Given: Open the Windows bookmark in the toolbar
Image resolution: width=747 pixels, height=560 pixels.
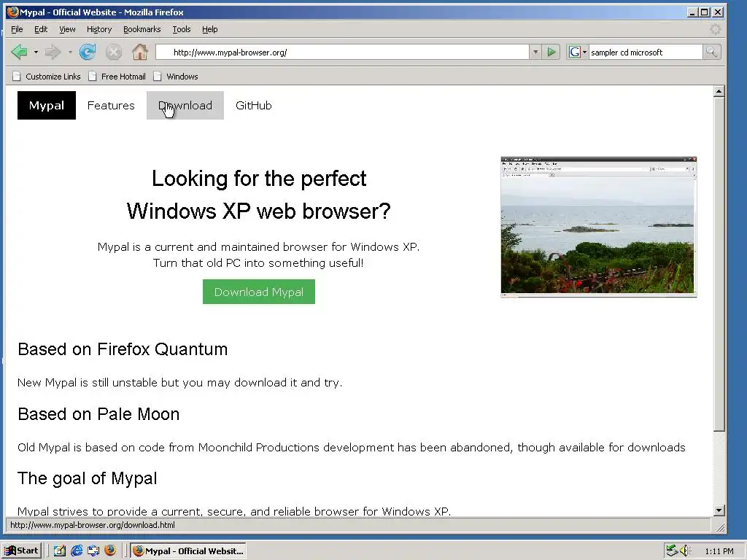Looking at the screenshot, I should (x=176, y=76).
